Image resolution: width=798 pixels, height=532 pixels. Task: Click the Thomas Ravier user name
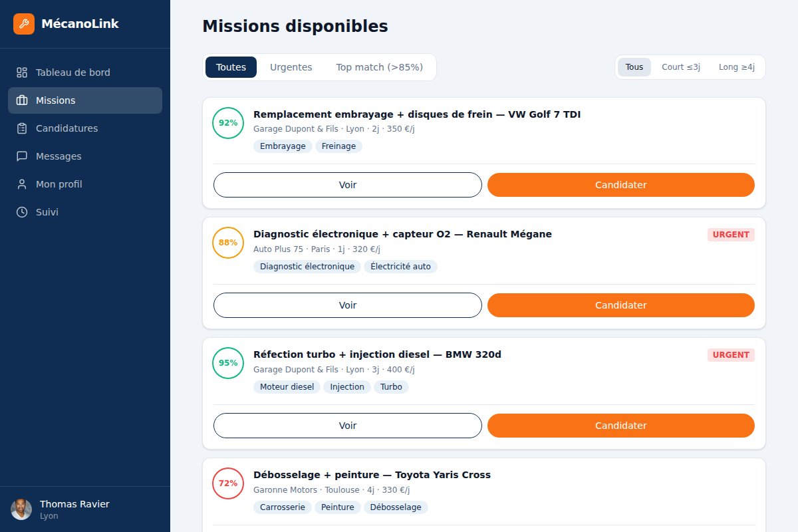pos(74,504)
